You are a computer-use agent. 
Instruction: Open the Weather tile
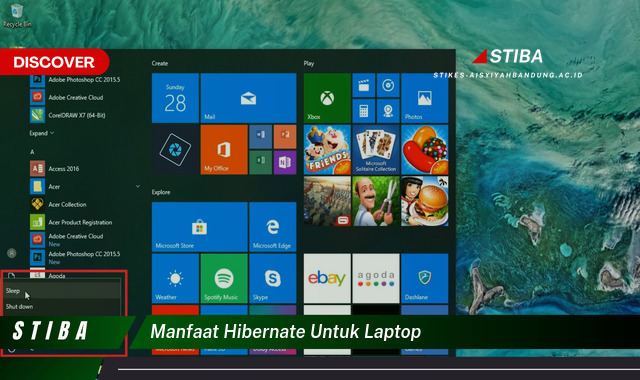click(x=175, y=278)
